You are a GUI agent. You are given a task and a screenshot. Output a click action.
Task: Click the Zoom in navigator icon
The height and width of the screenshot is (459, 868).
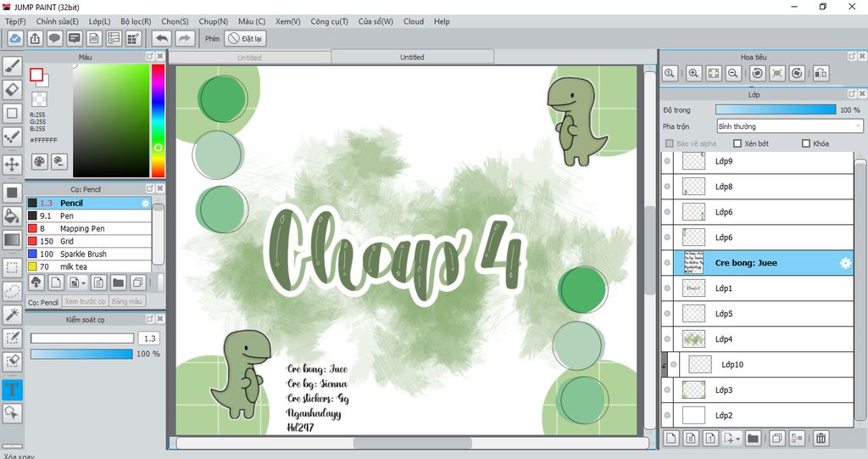693,73
